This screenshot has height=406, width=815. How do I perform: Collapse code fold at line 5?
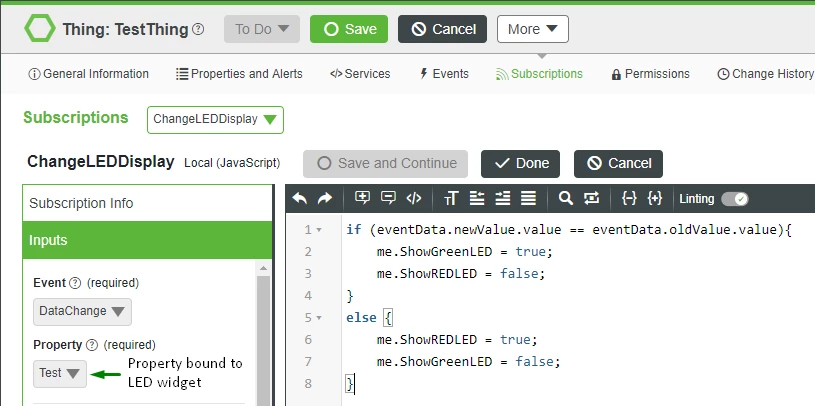click(x=319, y=318)
